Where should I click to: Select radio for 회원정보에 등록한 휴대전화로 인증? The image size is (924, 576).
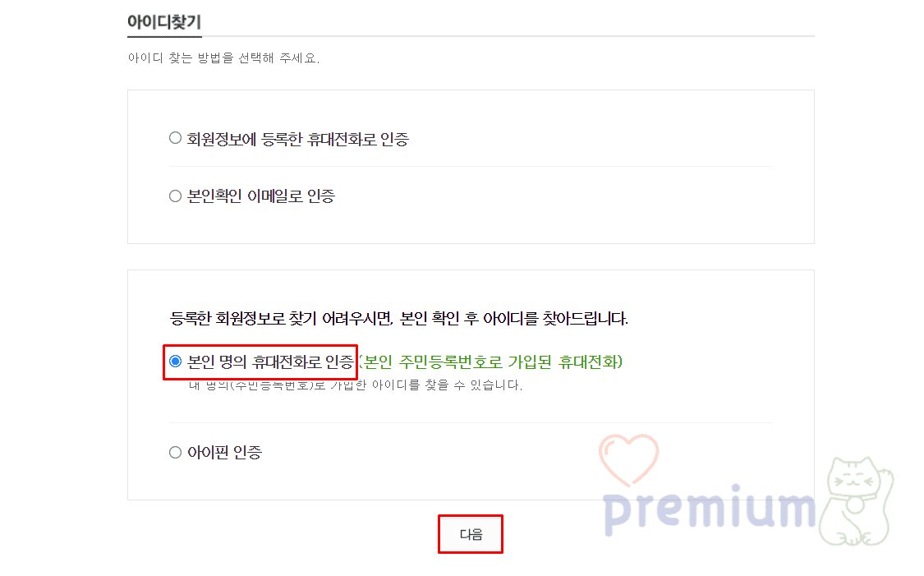point(175,138)
